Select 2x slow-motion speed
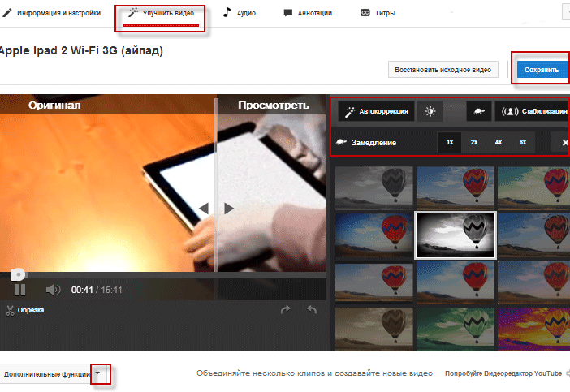570x392 pixels. point(474,142)
